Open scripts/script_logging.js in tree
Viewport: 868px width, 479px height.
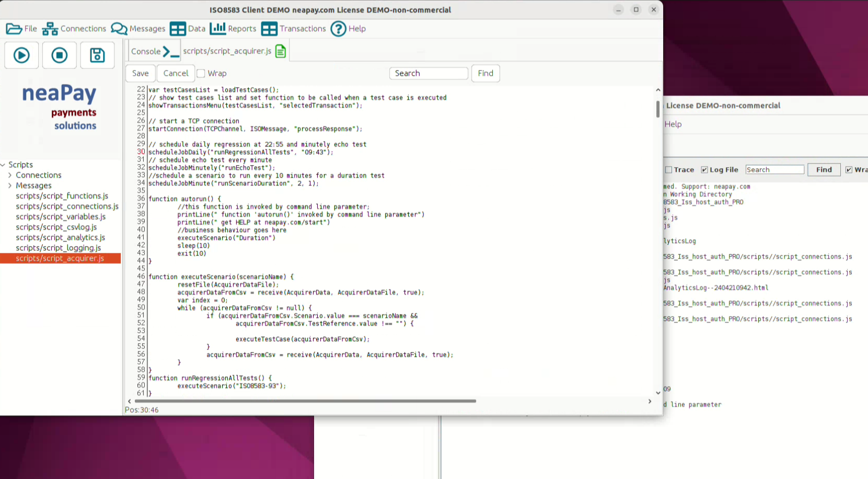pyautogui.click(x=59, y=248)
